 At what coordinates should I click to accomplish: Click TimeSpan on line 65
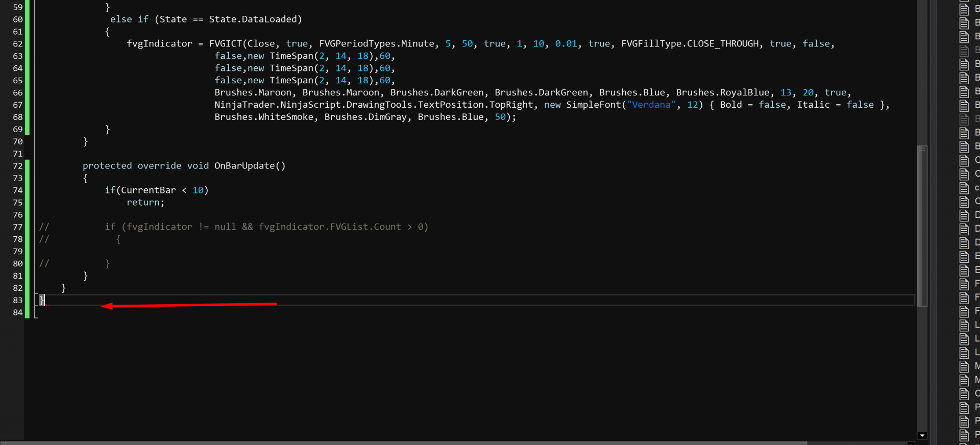click(291, 81)
